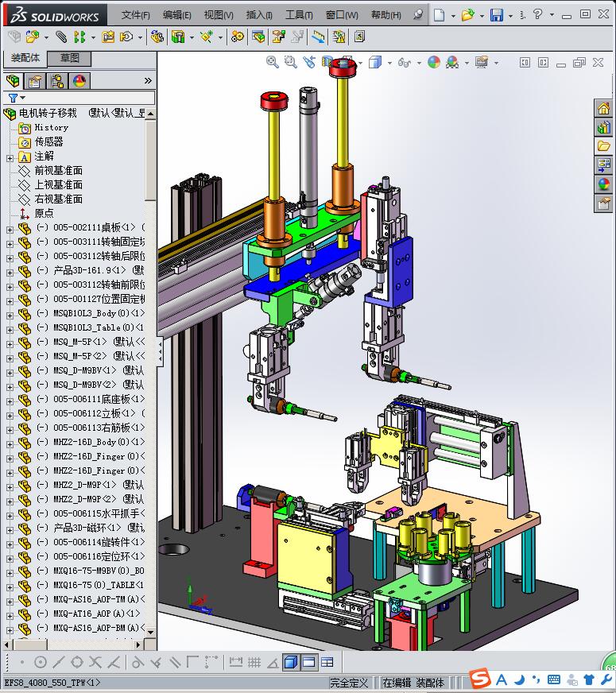
Task: Open the 文件(F) menu
Action: click(x=136, y=15)
